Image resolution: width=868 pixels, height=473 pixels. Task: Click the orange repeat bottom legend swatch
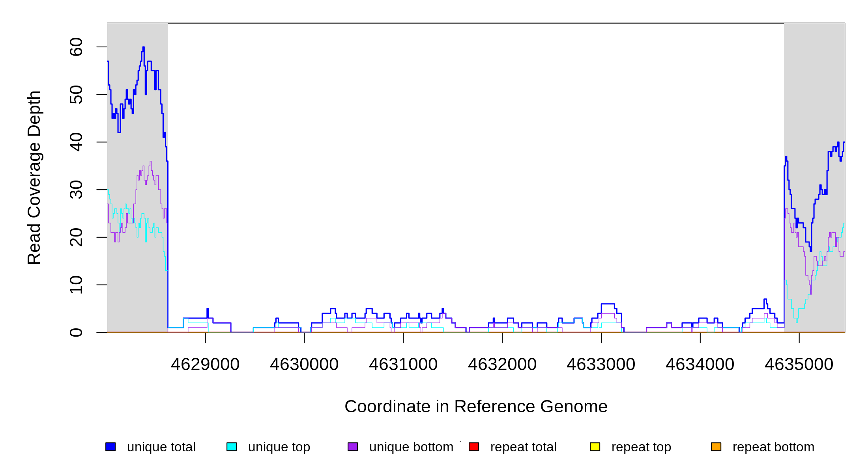pos(716,447)
